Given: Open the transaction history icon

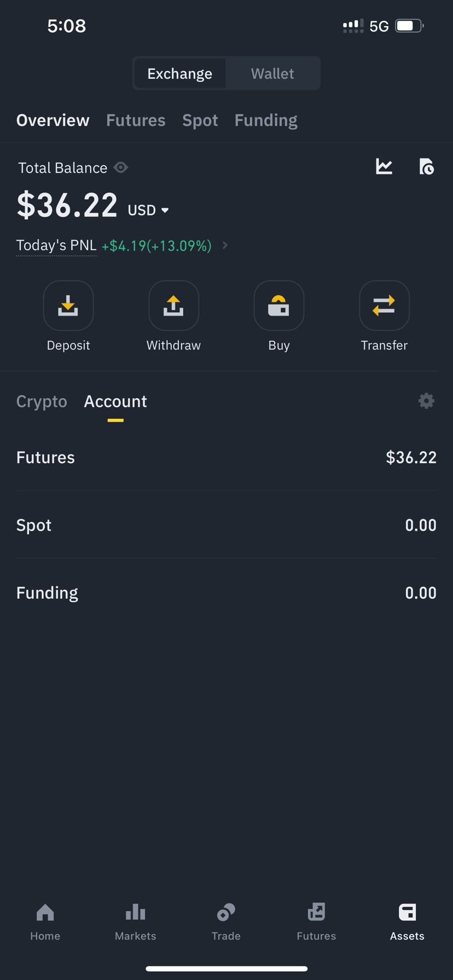Looking at the screenshot, I should click(x=426, y=166).
